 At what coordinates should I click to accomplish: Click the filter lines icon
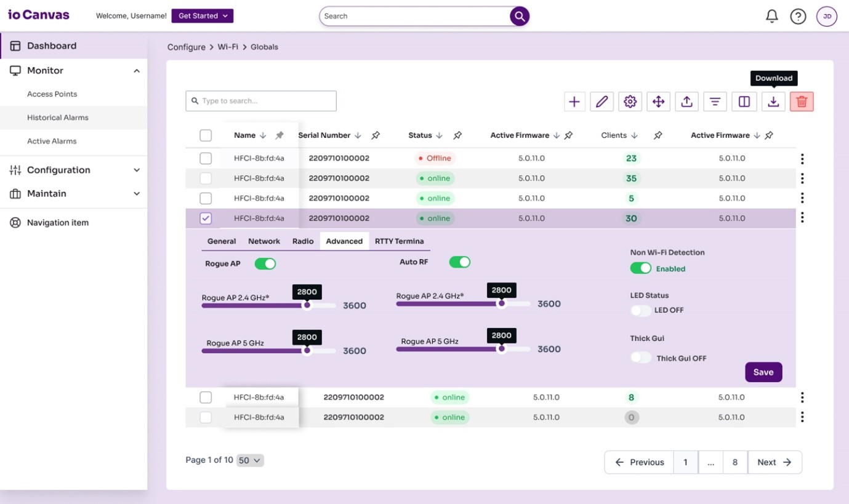(715, 102)
